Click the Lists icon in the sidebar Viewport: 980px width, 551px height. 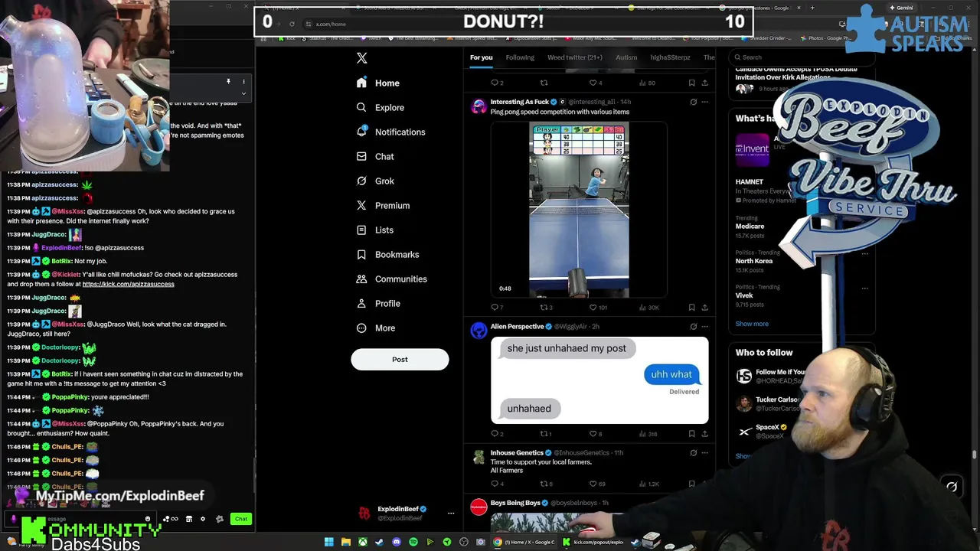coord(361,230)
